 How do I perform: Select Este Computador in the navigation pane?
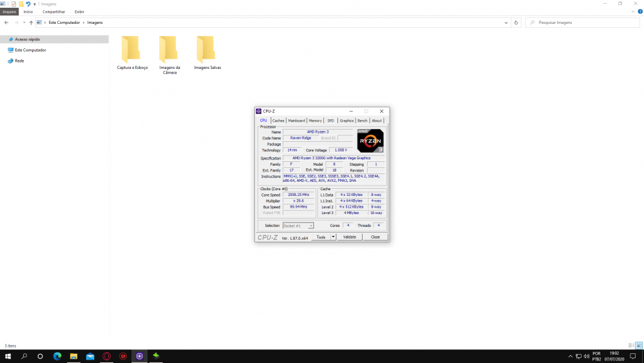point(30,50)
